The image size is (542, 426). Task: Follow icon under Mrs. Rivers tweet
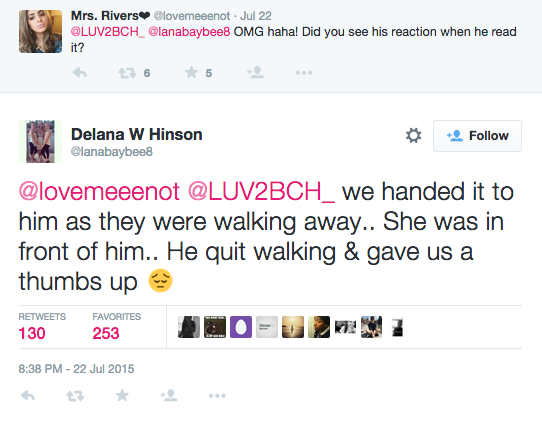pyautogui.click(x=255, y=72)
